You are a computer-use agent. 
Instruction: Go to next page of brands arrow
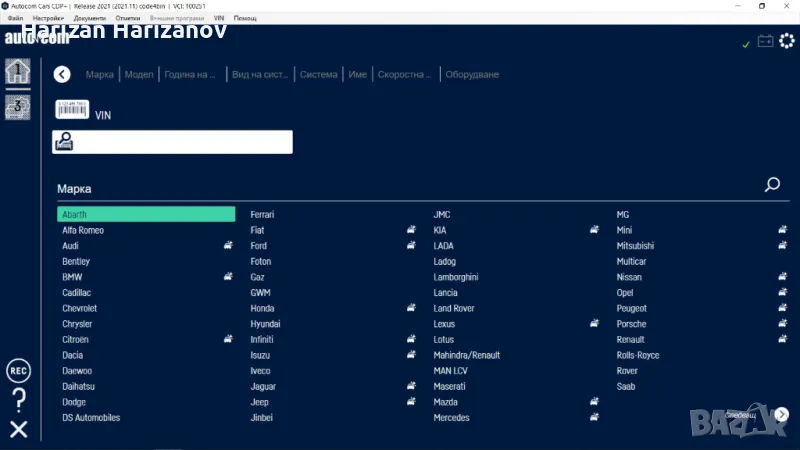coord(782,414)
